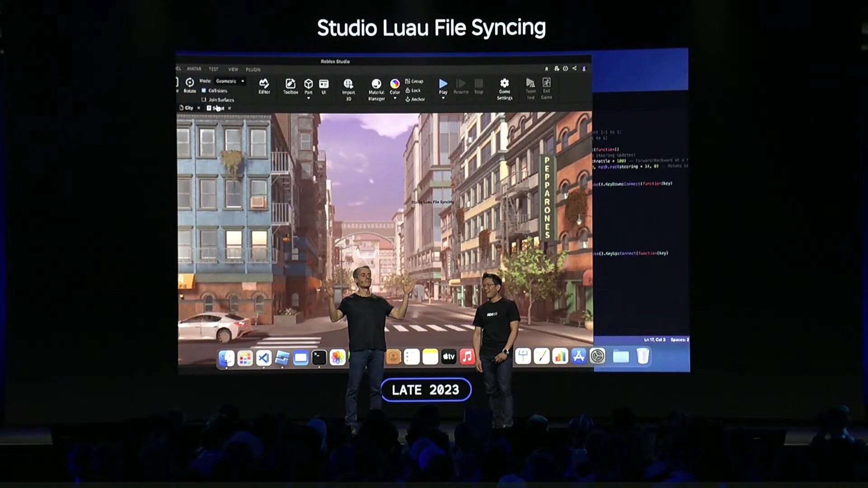Open the terrain Editor

[x=264, y=86]
